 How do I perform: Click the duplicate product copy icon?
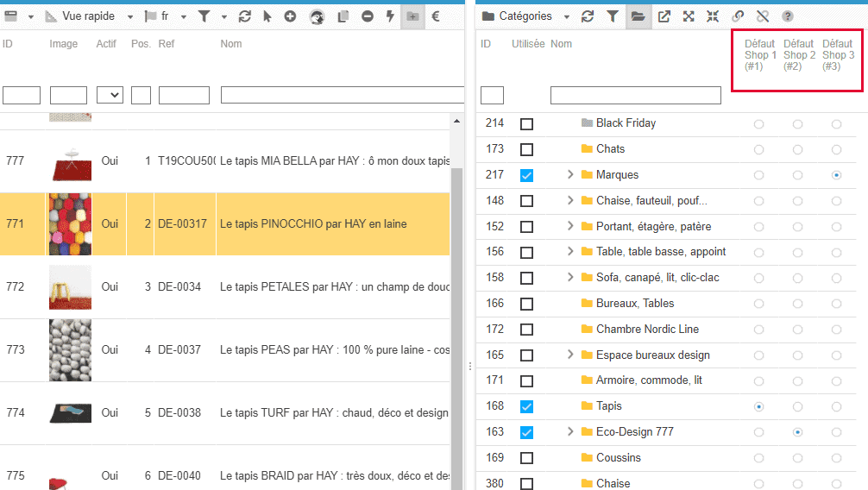pos(343,16)
